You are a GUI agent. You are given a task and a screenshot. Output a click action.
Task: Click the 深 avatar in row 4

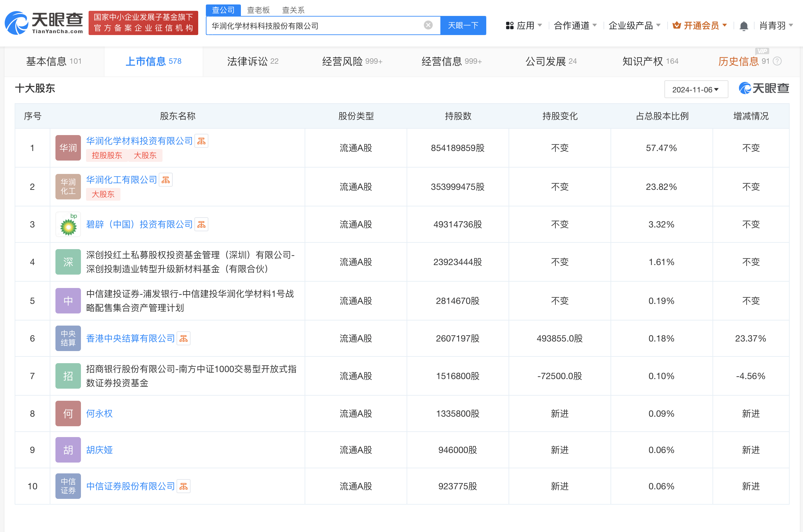click(68, 262)
